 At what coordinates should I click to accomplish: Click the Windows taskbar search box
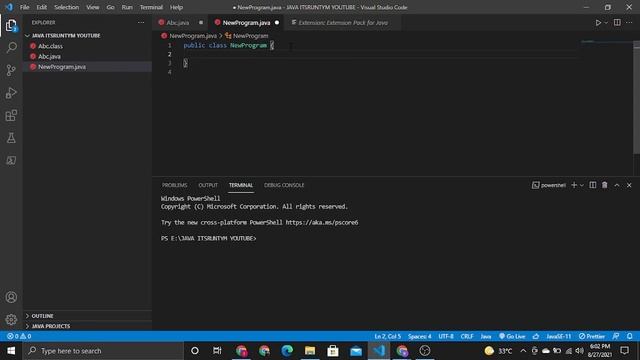[103, 351]
